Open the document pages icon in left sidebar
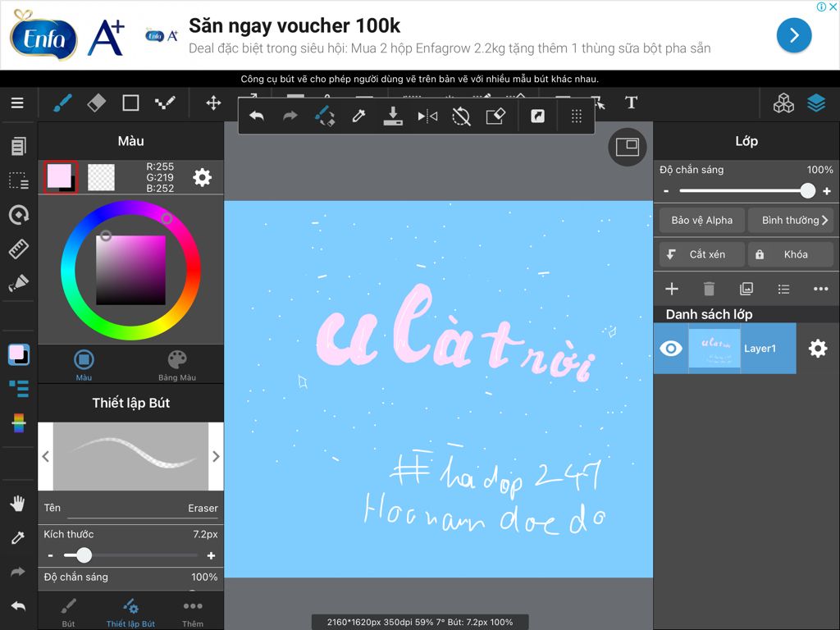 18,146
